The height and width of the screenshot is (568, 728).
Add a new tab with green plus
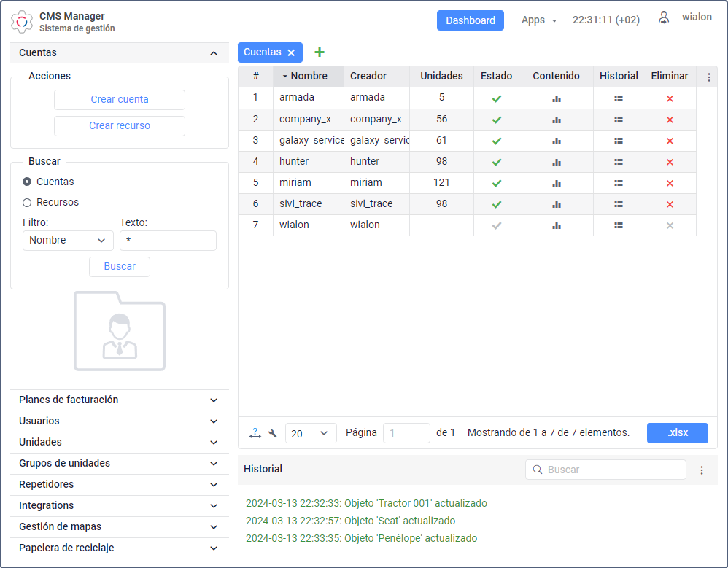pos(319,52)
